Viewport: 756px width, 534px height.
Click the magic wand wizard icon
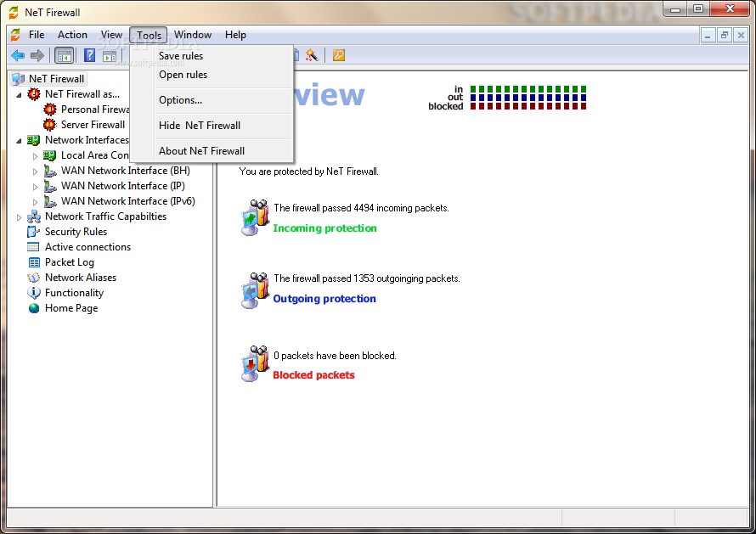coord(312,55)
